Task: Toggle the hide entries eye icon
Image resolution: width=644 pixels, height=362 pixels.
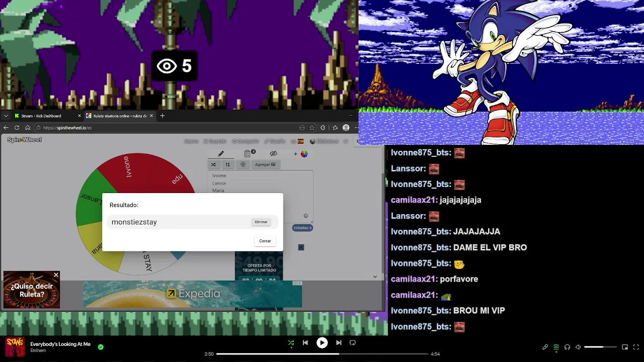Action: click(x=273, y=154)
